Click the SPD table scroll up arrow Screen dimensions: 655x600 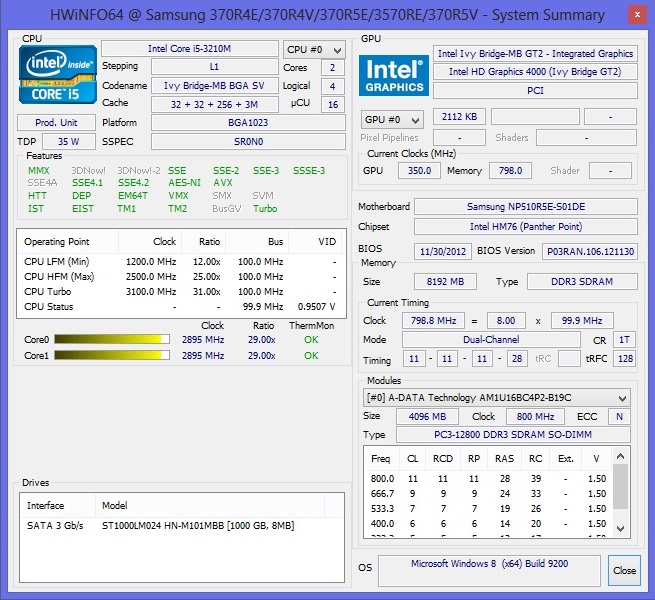tap(620, 456)
